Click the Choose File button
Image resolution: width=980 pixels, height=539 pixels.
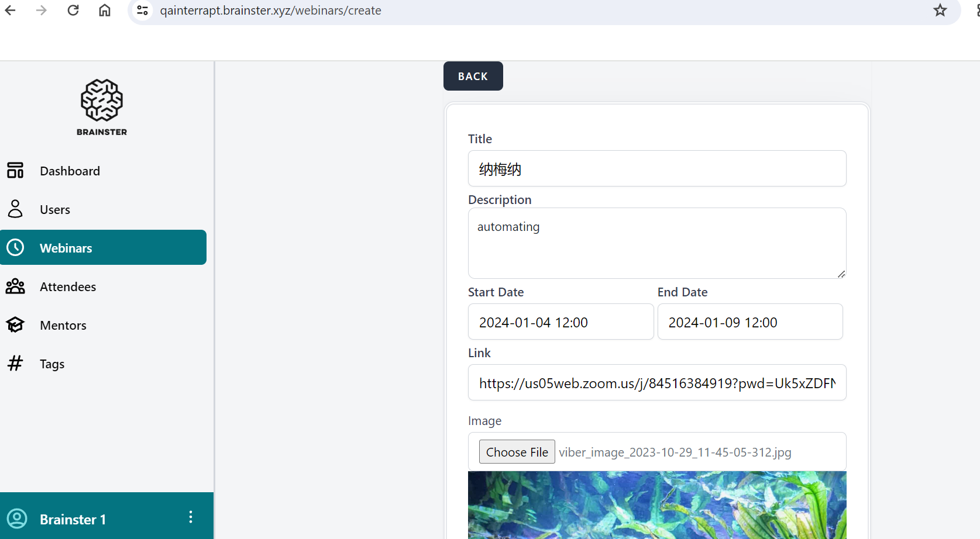coord(517,452)
